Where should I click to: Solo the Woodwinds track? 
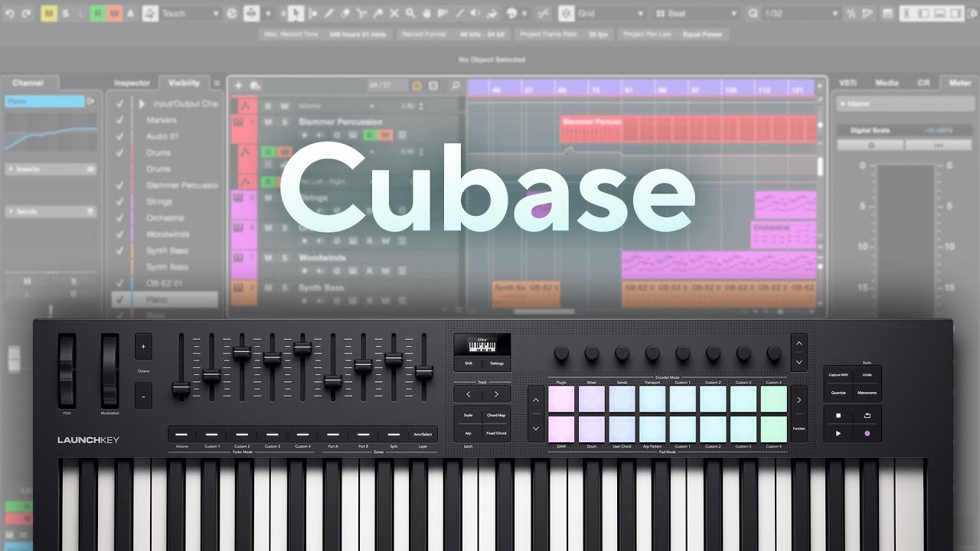[x=285, y=258]
